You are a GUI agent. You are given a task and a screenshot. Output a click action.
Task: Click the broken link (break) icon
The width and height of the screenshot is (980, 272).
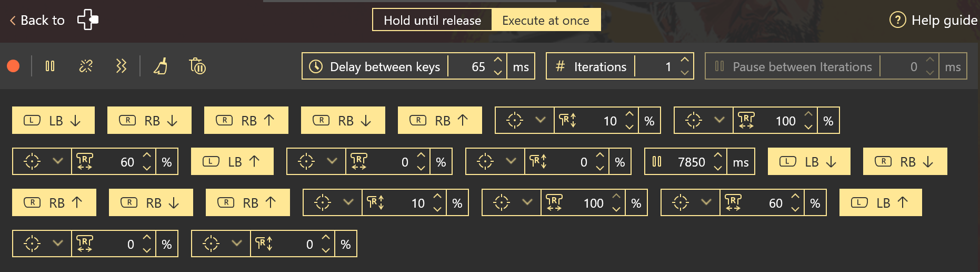(x=86, y=66)
